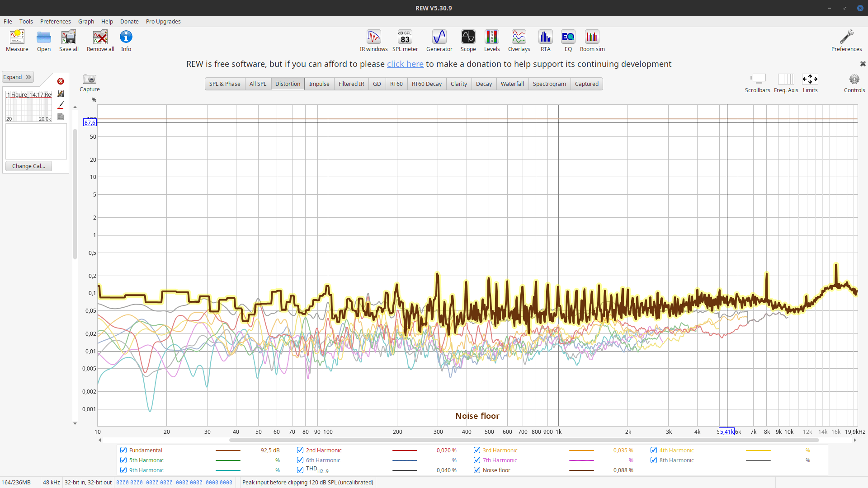
Task: Click the horizontal frequency scrollbar
Action: pos(524,440)
